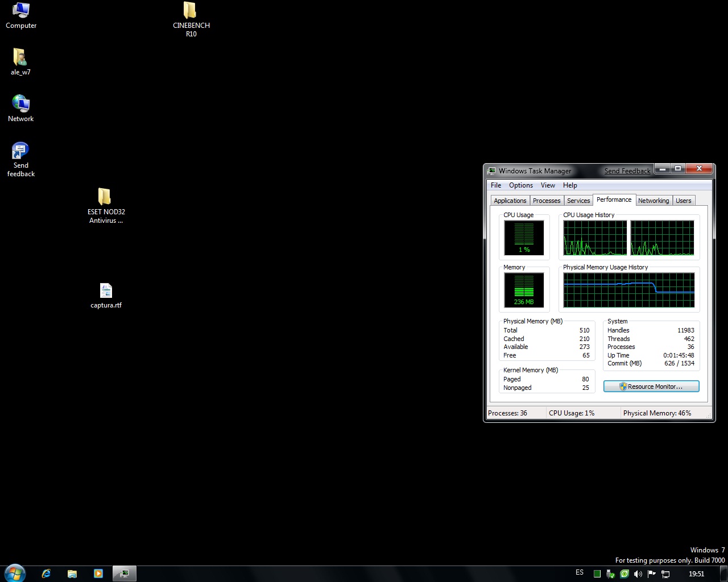Click the Task Manager taskbar button
This screenshot has width=728, height=582.
124,573
